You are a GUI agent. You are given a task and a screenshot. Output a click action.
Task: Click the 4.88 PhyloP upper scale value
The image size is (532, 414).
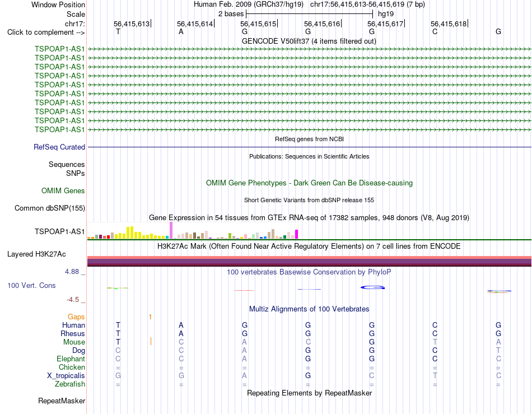tap(72, 272)
